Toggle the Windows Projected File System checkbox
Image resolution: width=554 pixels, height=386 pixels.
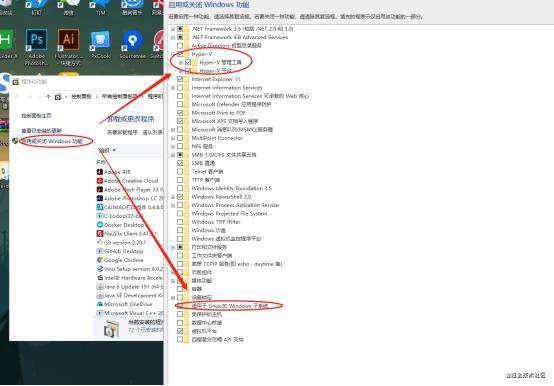click(x=180, y=213)
